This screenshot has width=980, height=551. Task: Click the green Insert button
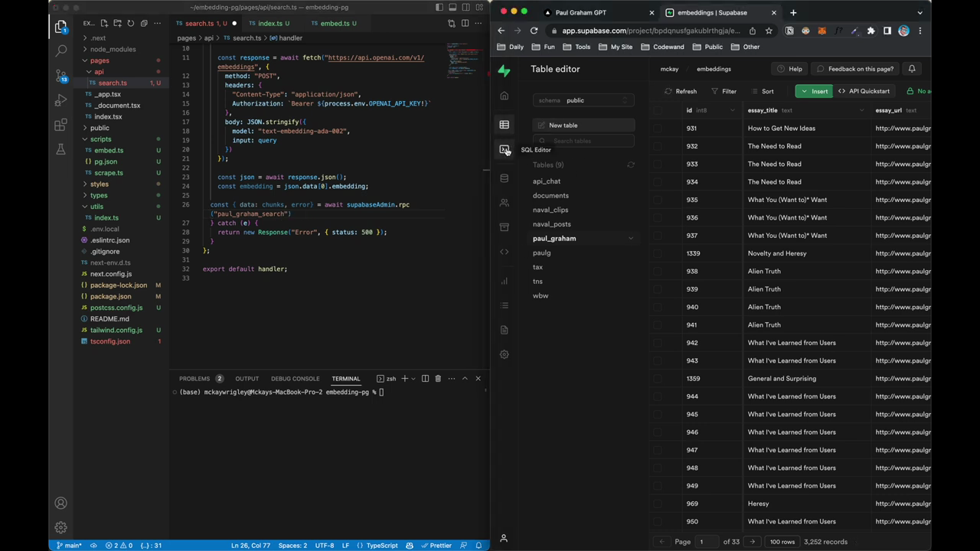pyautogui.click(x=813, y=91)
